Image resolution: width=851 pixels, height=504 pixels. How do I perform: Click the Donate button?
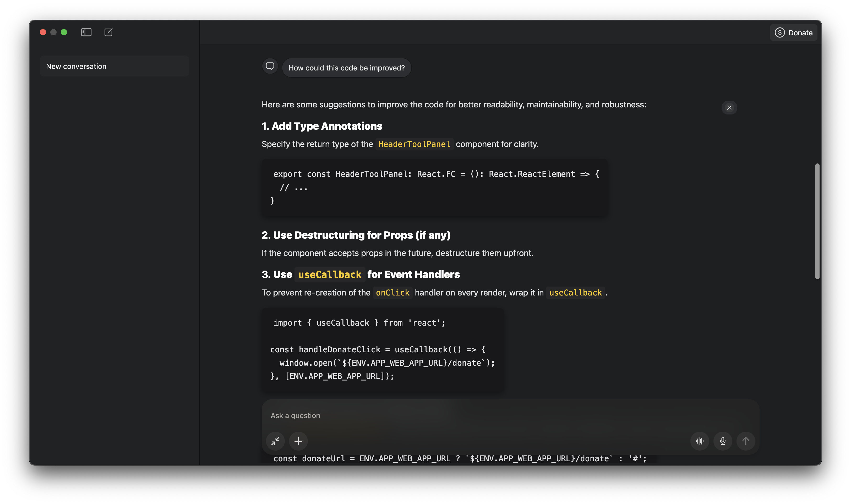793,32
